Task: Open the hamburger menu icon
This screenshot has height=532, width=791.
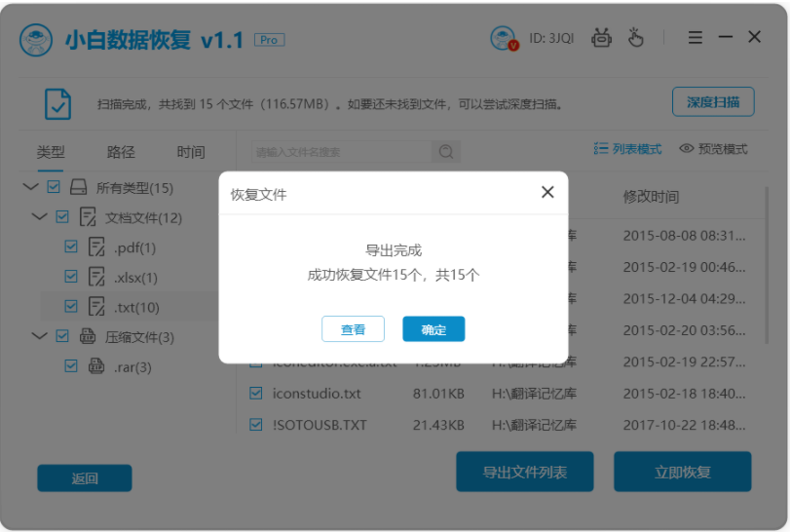Action: pos(696,37)
